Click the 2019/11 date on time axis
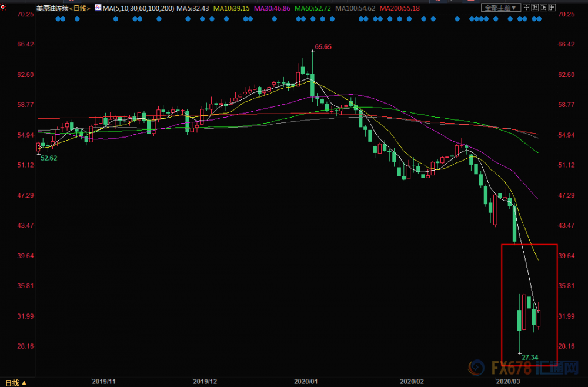The width and height of the screenshot is (588, 387). click(x=104, y=381)
